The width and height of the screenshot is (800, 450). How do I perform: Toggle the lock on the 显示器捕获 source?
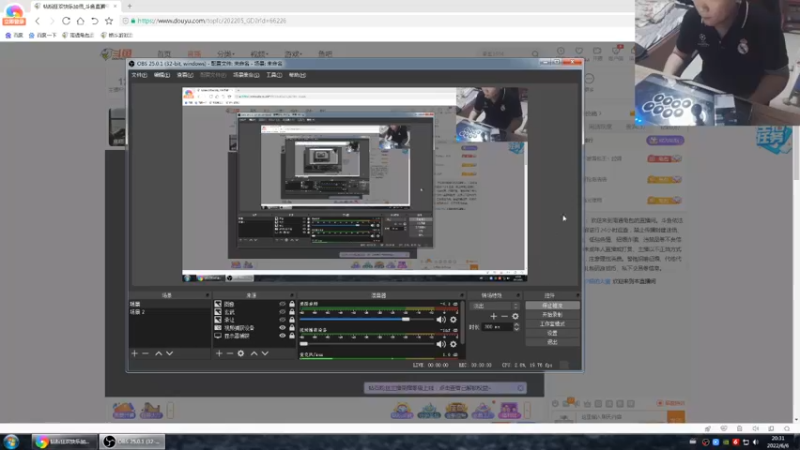point(292,336)
